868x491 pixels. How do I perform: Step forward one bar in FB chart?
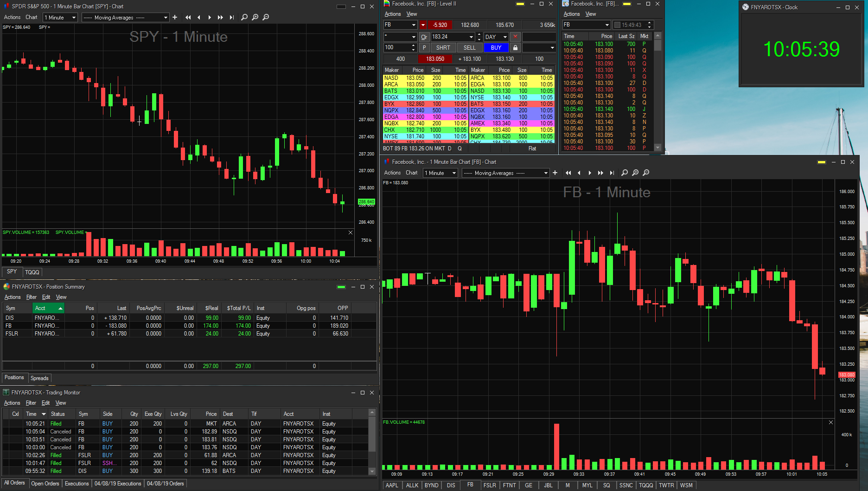point(590,173)
